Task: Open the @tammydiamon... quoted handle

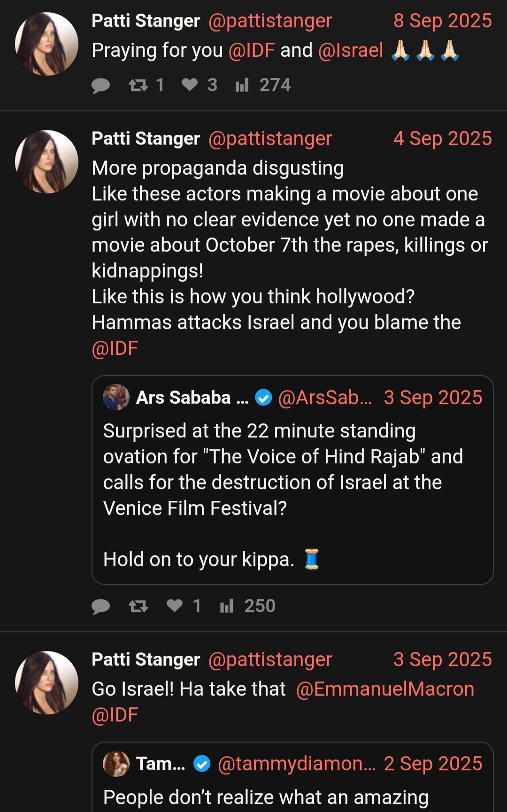Action: [x=297, y=764]
